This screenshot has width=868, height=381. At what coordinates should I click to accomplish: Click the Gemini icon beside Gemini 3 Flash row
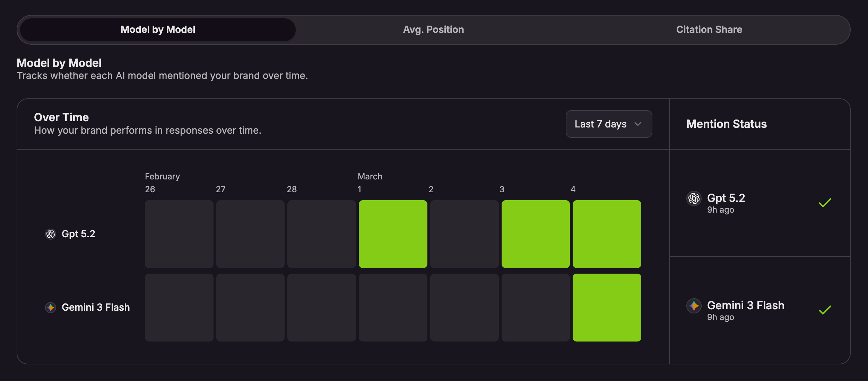click(x=51, y=307)
